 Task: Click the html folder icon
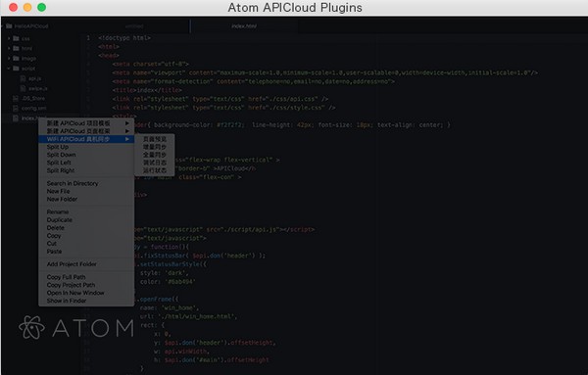pos(16,48)
